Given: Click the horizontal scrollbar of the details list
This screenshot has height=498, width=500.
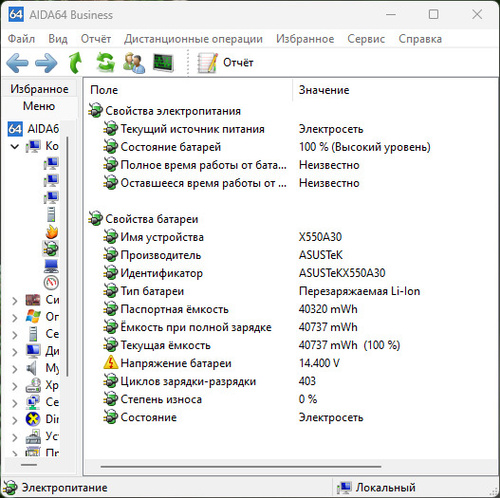Looking at the screenshot, I should (x=241, y=467).
